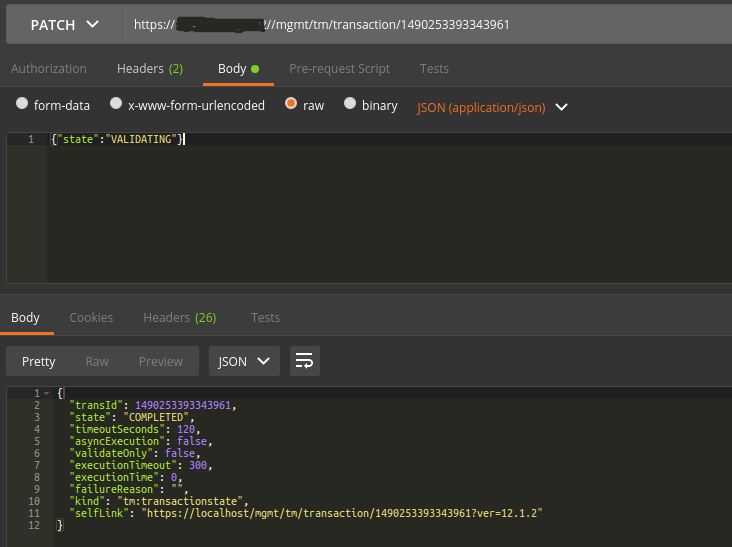Collapse the JSON response object fold arrow
The height and width of the screenshot is (547, 732).
coord(47,393)
